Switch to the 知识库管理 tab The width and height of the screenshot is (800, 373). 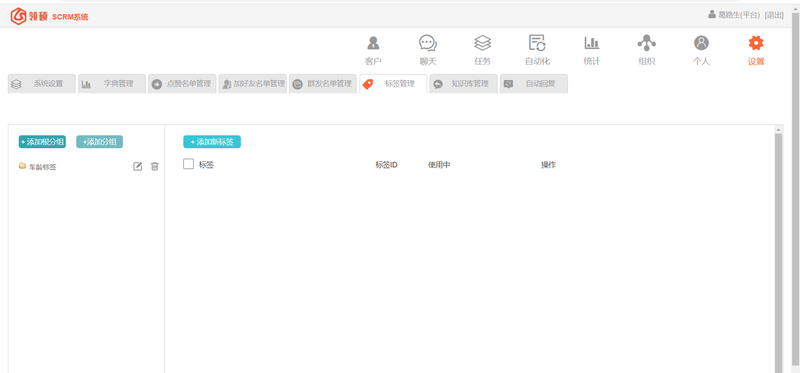click(463, 84)
